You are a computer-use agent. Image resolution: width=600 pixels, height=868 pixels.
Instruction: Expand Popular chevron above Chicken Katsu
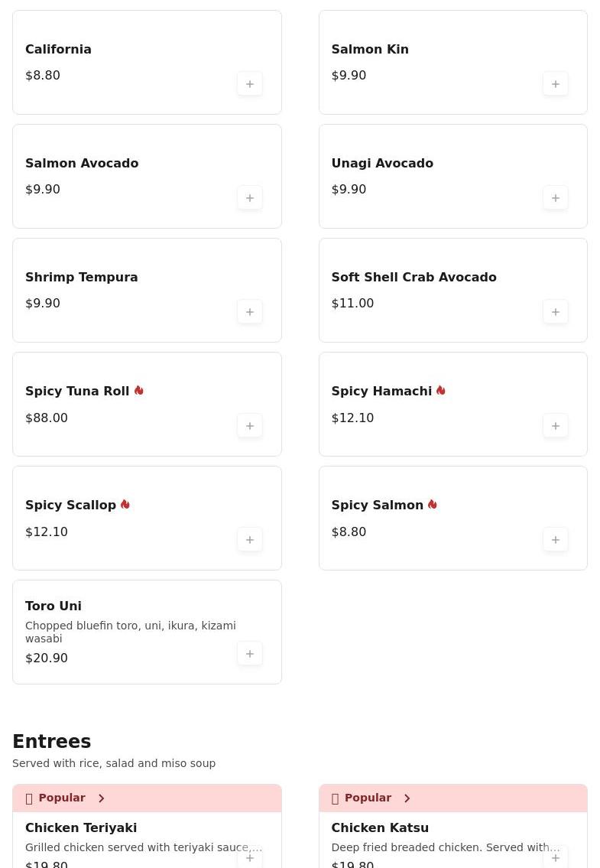click(x=407, y=798)
